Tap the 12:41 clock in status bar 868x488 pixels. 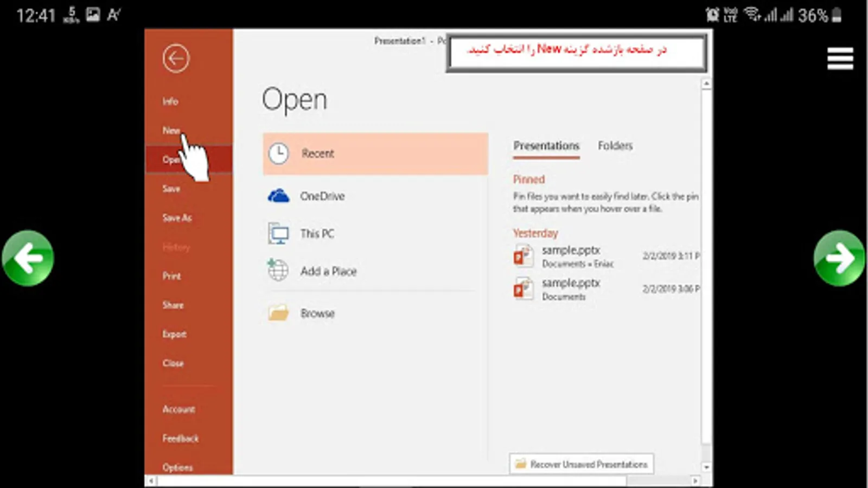(x=36, y=15)
